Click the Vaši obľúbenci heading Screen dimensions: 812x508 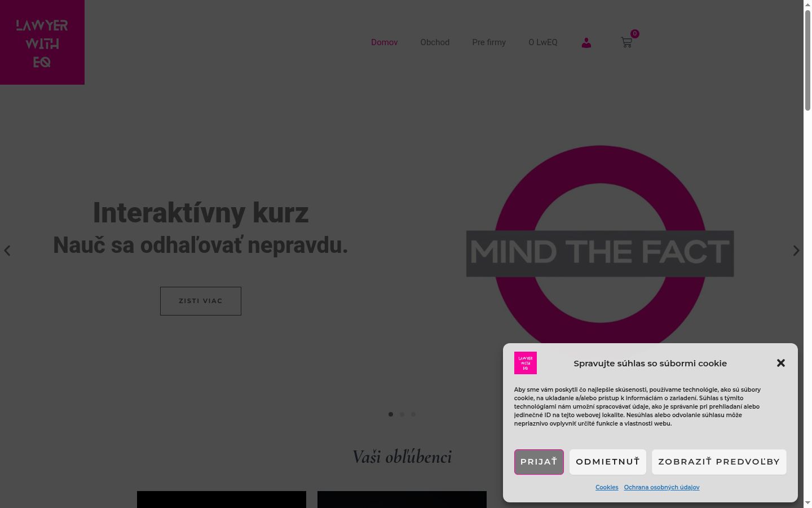click(x=402, y=457)
